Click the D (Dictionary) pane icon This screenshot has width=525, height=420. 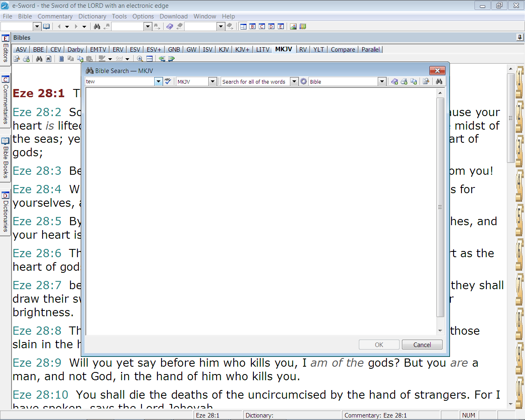pos(272,26)
